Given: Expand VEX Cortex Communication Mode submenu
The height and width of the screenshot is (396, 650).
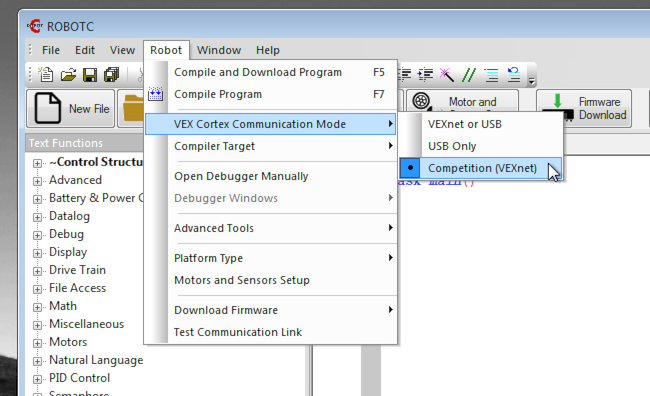Looking at the screenshot, I should (x=271, y=124).
